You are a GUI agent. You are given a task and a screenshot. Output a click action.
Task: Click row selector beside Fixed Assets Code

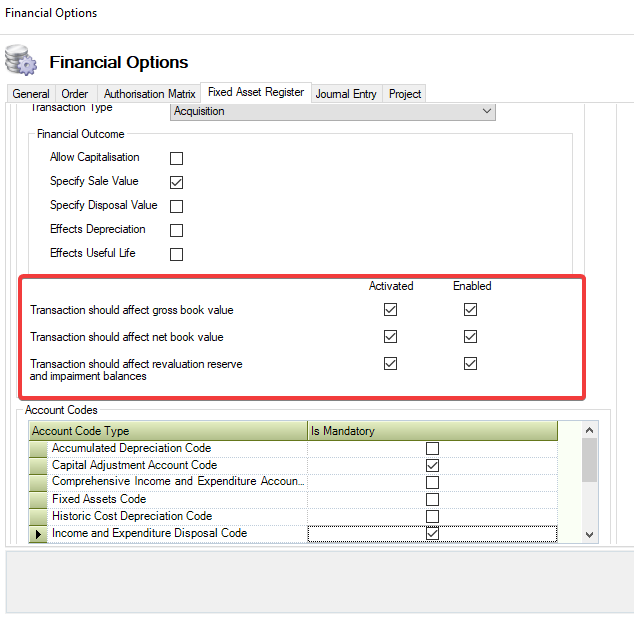39,499
